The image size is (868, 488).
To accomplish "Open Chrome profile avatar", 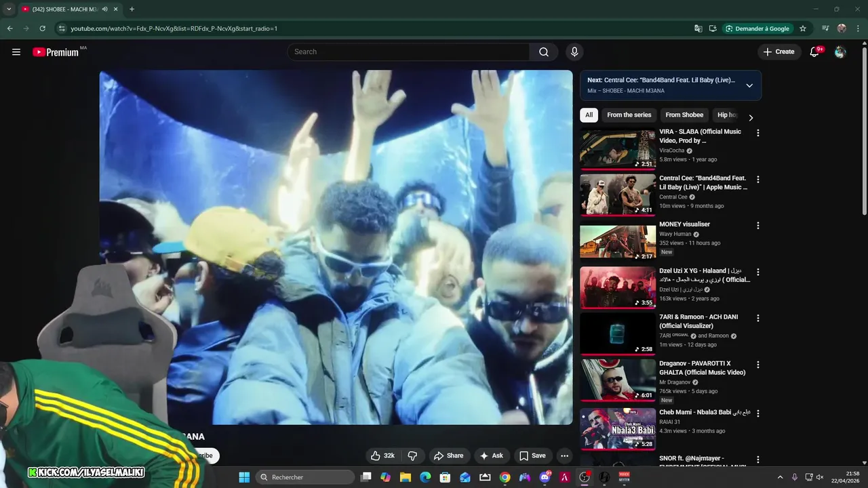I will 842,28.
